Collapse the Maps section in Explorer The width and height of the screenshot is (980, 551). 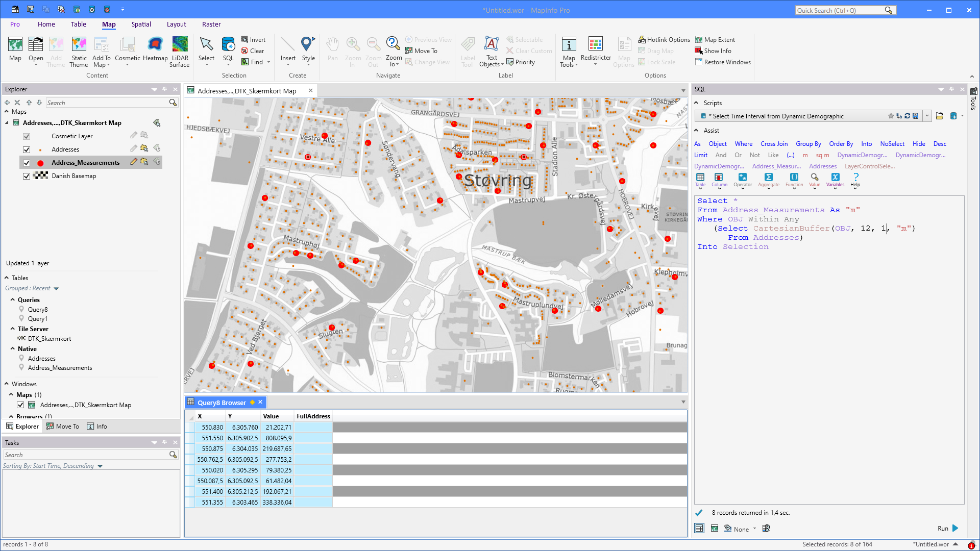[x=7, y=111]
